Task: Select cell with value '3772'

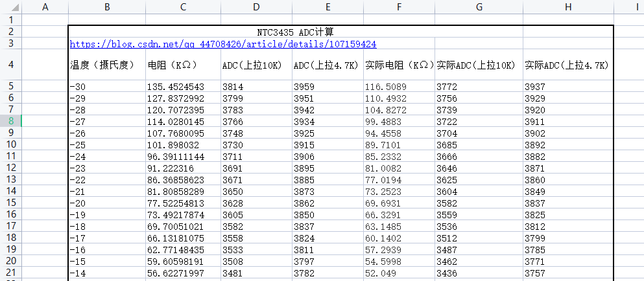Action: [479, 87]
